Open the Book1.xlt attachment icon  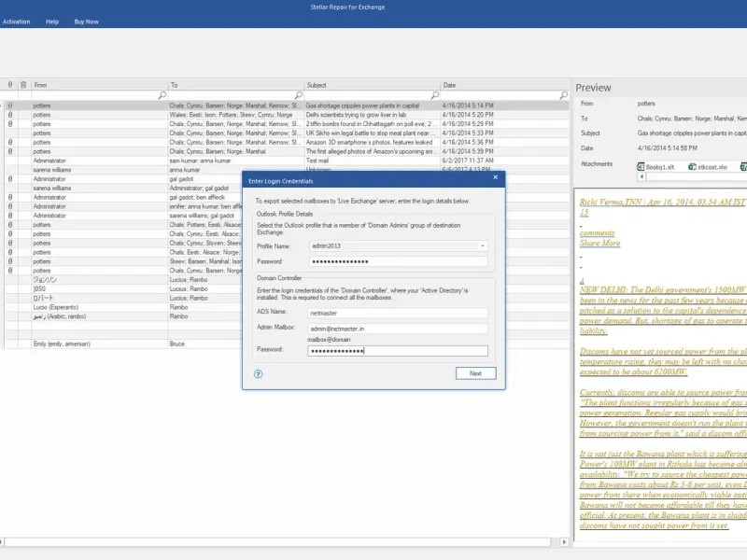(x=641, y=167)
